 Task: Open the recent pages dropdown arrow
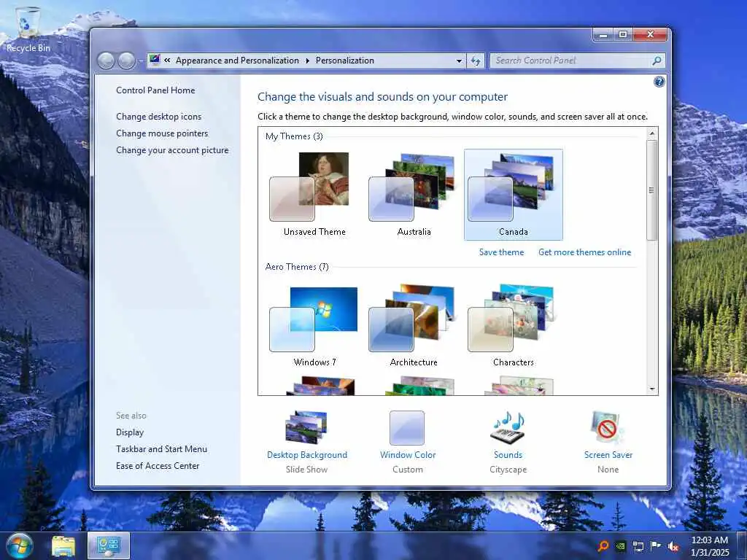[x=141, y=61]
